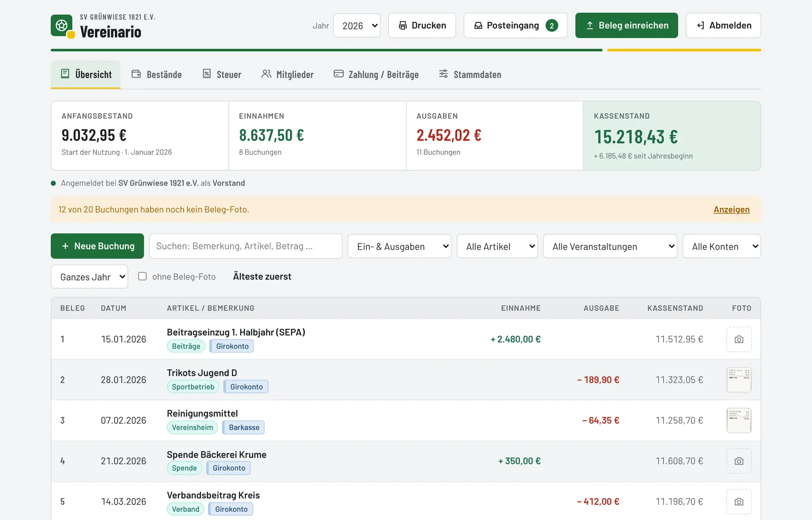
Task: Click the date 14.03.2026
Action: pyautogui.click(x=123, y=502)
